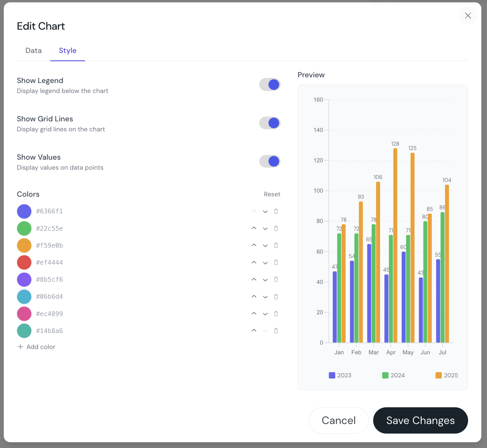Disable the Show Grid Lines switch
This screenshot has height=448, width=487.
[270, 123]
